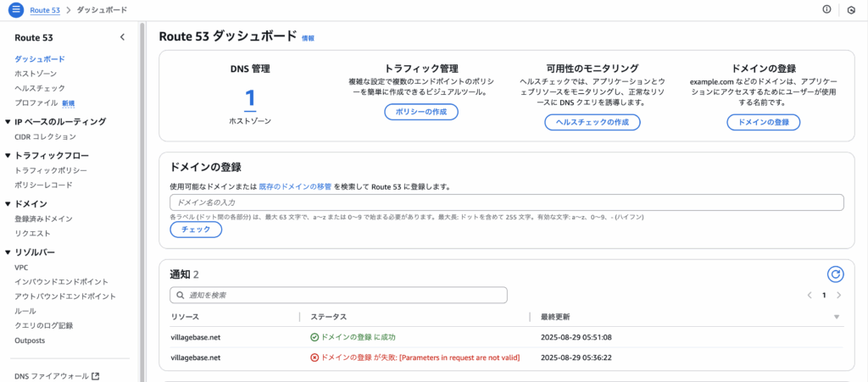
Task: Focus the ドメイン名の入力 field
Action: 507,202
